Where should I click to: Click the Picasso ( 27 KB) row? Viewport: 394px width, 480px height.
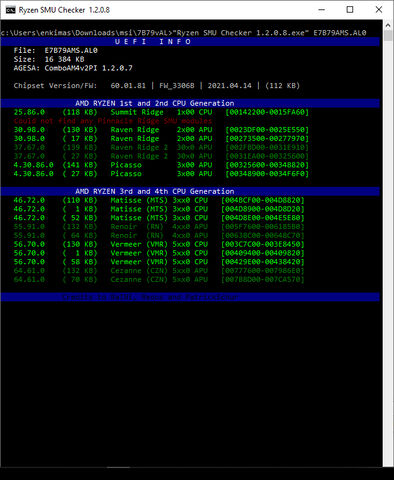click(x=161, y=174)
